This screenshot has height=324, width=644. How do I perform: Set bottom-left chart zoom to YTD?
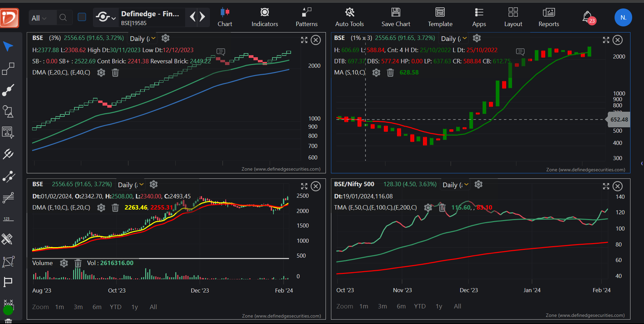click(115, 307)
